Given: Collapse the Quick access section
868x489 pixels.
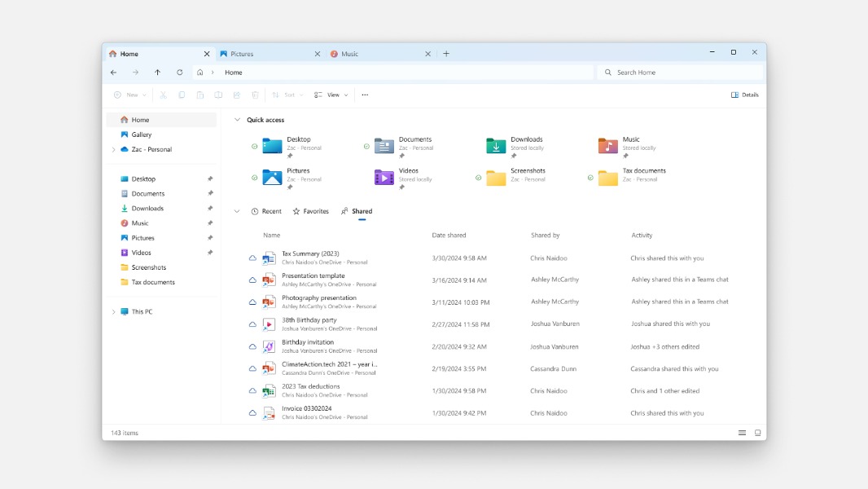Looking at the screenshot, I should coord(237,120).
